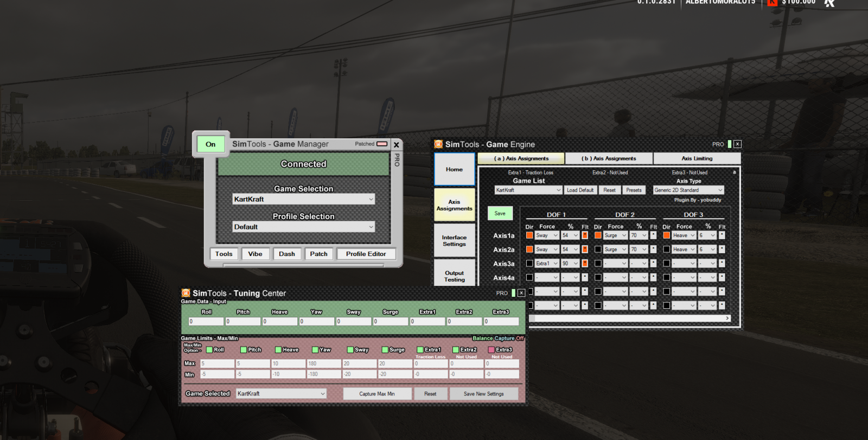Click green Save button in Game Engine
Screen dimensions: 868x440
500,213
